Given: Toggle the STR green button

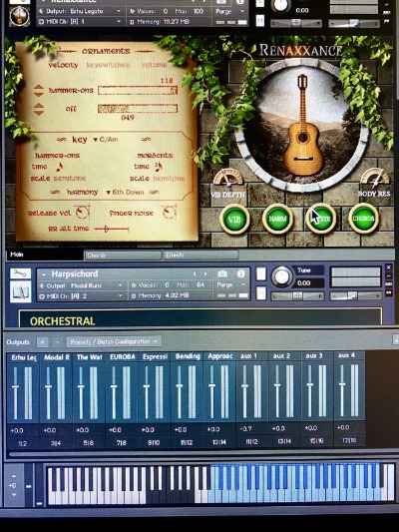Looking at the screenshot, I should 320,220.
